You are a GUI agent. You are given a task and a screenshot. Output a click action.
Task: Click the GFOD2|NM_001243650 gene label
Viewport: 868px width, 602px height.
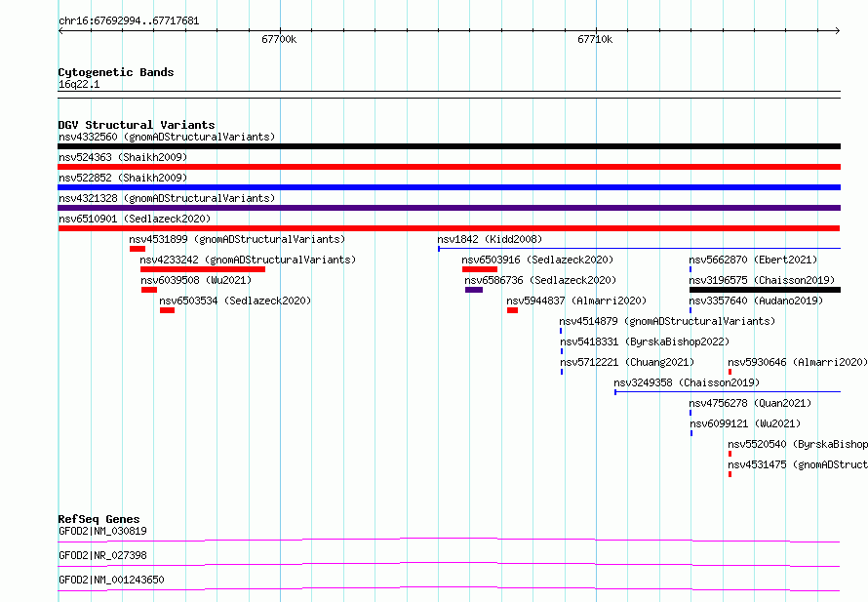tap(111, 580)
